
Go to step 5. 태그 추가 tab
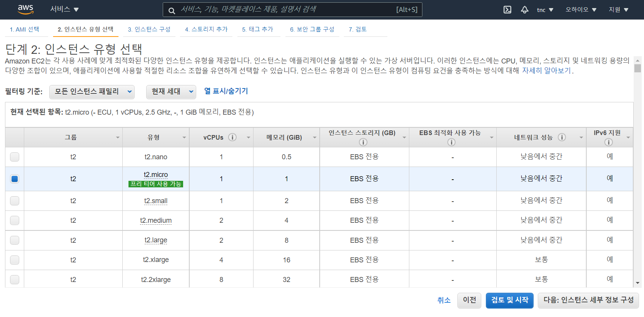(257, 29)
